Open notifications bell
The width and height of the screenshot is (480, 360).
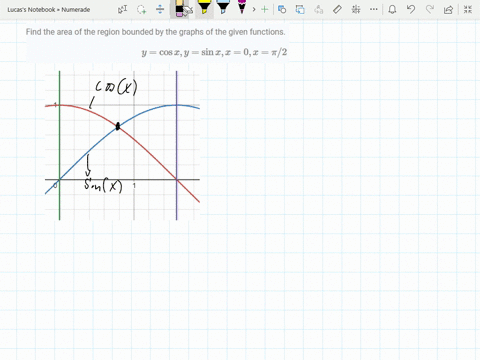pos(392,9)
